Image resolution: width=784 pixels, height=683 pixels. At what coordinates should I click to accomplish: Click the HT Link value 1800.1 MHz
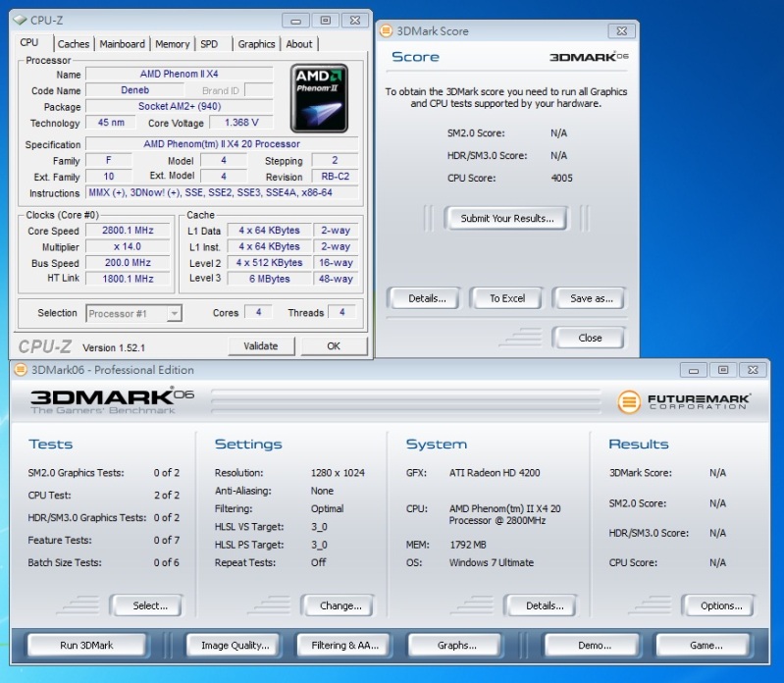point(128,279)
